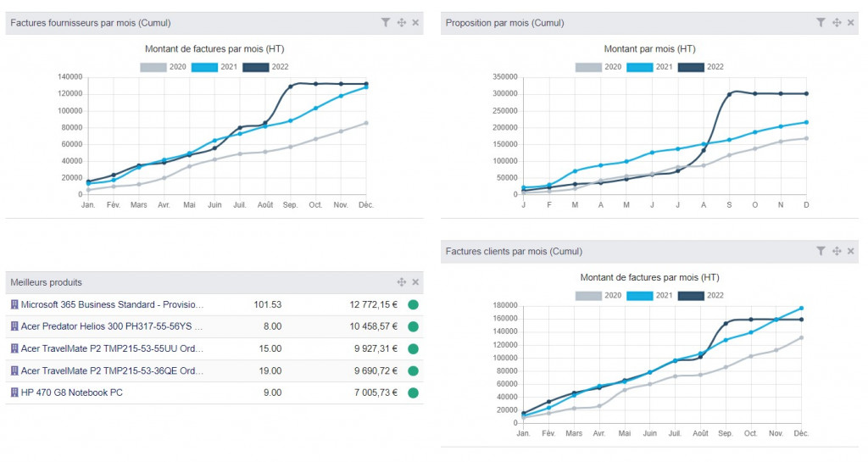
Task: Click green status dot for Acer TravelMate 36QE
Action: pos(413,370)
